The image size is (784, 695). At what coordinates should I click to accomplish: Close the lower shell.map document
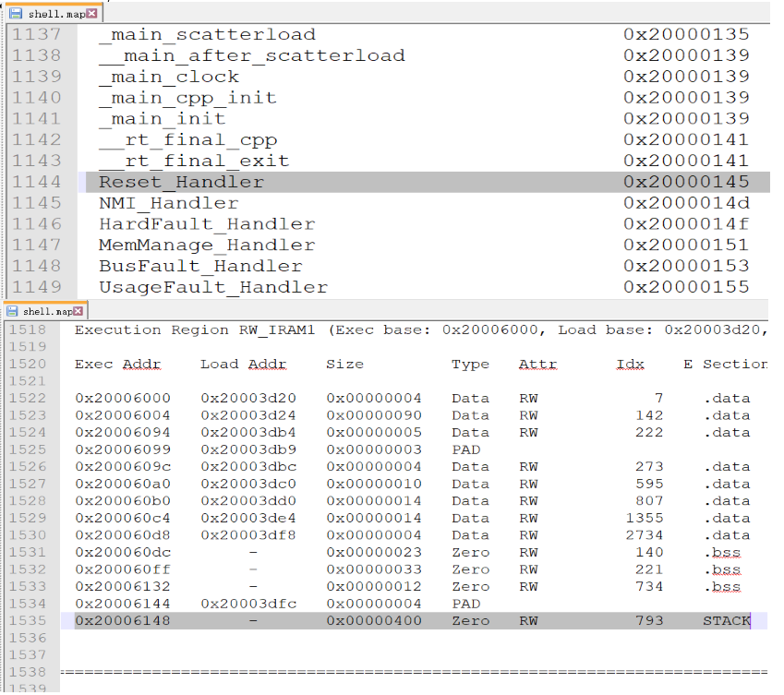pyautogui.click(x=77, y=311)
